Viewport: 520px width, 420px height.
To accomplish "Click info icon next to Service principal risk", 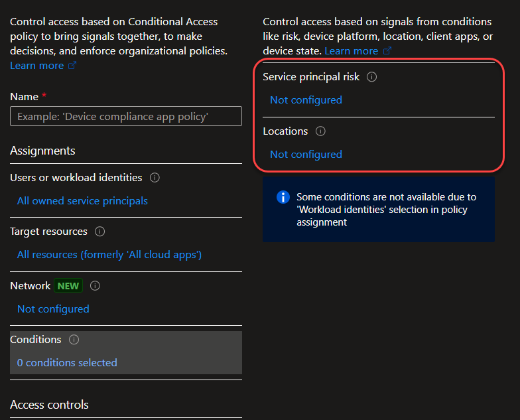I will tap(371, 77).
